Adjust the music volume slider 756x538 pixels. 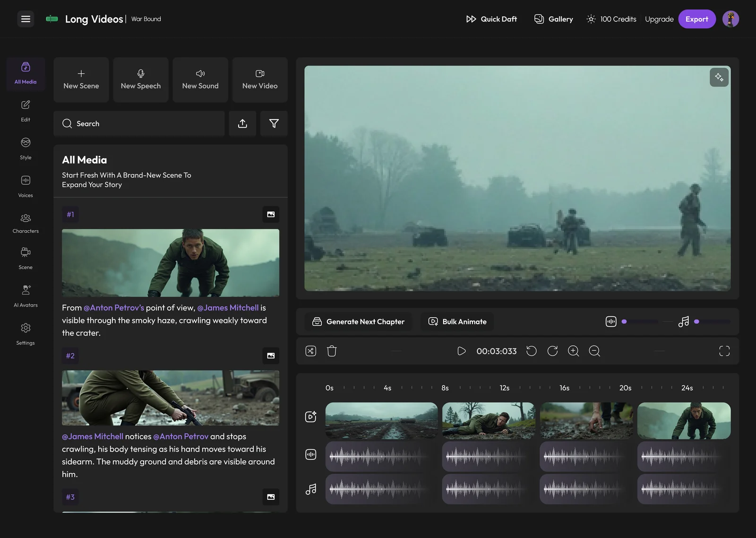point(713,321)
